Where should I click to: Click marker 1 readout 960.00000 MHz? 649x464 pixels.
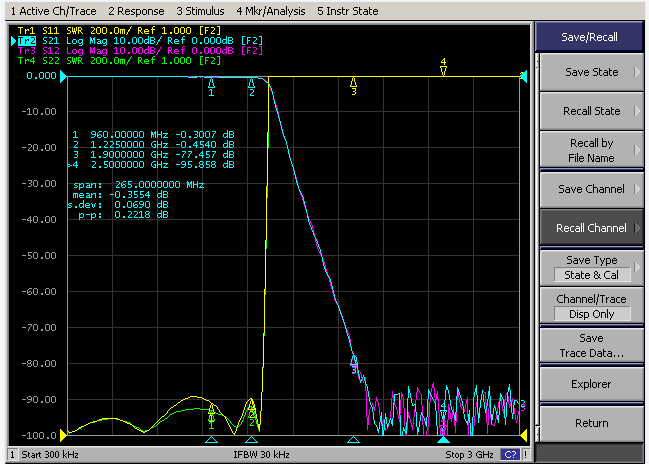point(153,135)
